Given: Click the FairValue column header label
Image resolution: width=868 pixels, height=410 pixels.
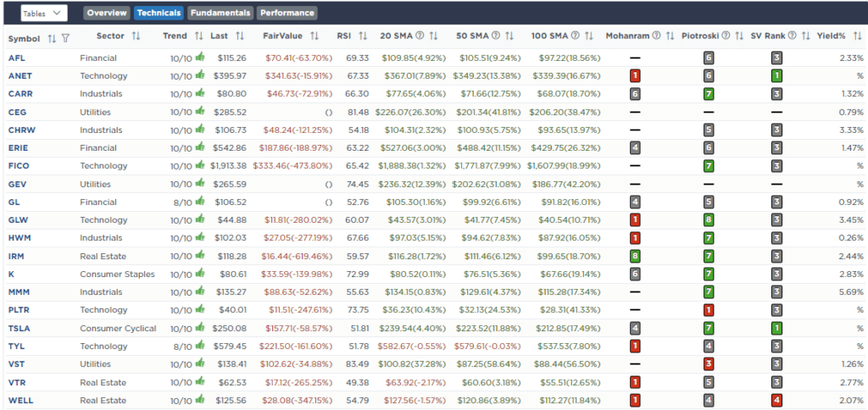Looking at the screenshot, I should click(282, 36).
